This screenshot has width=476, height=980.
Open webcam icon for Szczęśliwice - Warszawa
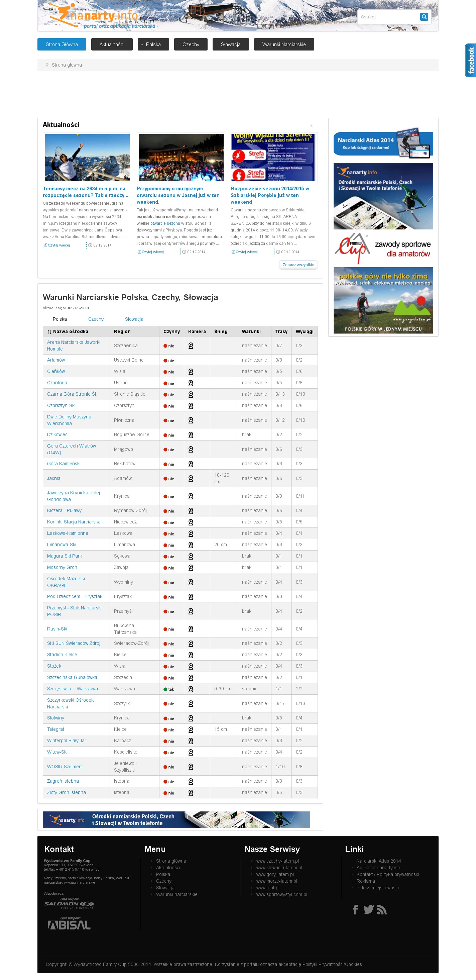(191, 689)
